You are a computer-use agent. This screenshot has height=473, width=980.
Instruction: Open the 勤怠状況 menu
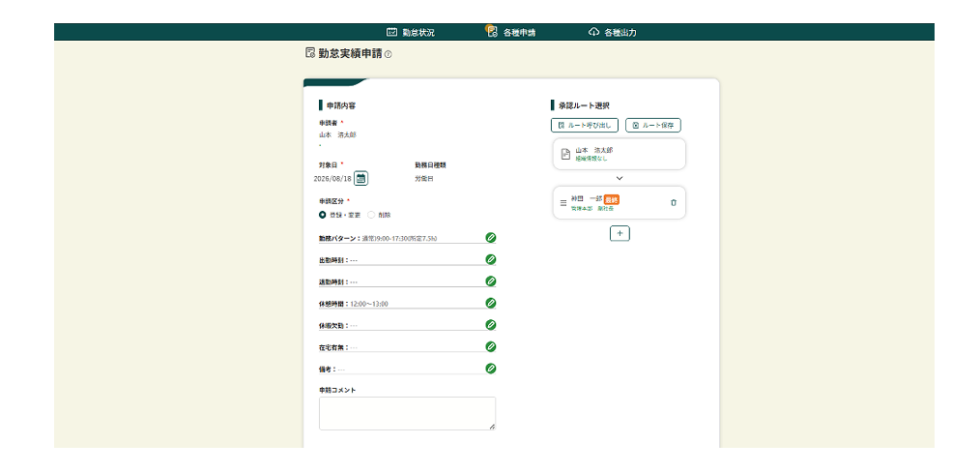[411, 33]
